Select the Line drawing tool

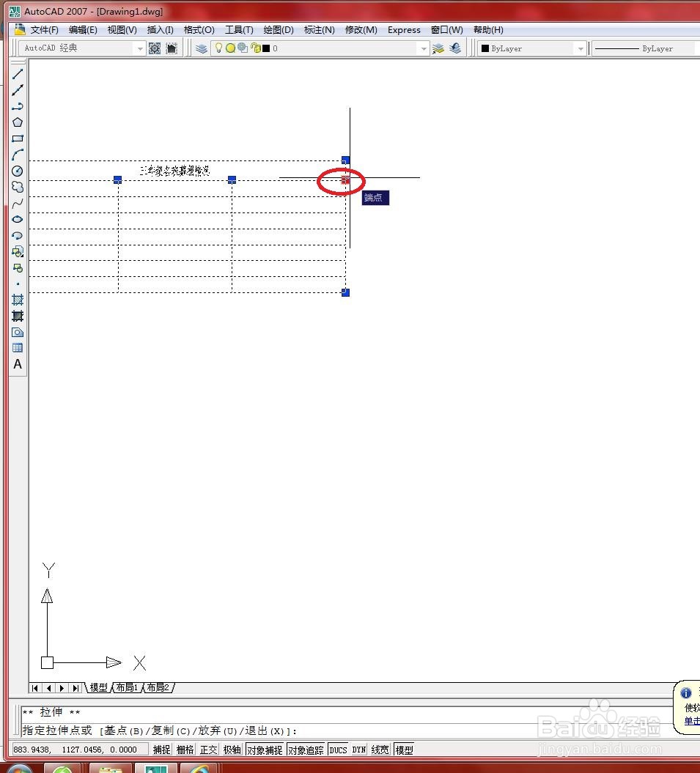(18, 74)
